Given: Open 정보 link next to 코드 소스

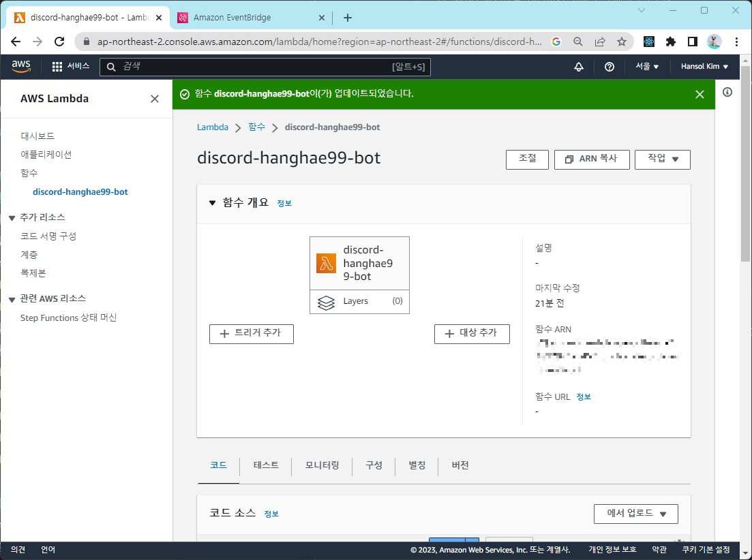Looking at the screenshot, I should [x=271, y=514].
